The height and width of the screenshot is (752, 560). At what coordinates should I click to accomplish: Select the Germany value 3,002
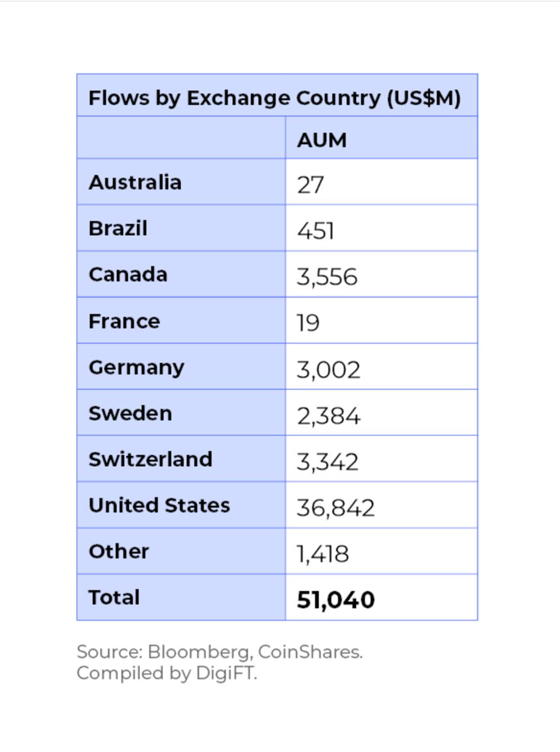coord(328,370)
